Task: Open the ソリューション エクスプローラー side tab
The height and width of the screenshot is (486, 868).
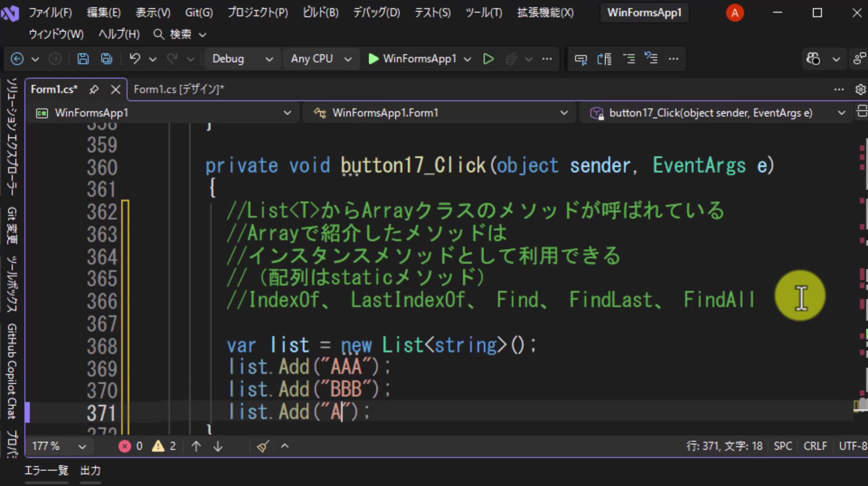Action: pyautogui.click(x=12, y=136)
